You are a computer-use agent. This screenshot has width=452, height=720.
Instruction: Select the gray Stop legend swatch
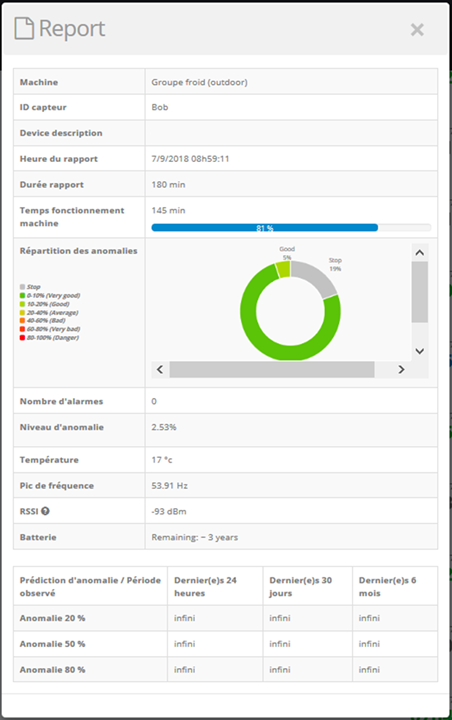point(22,287)
